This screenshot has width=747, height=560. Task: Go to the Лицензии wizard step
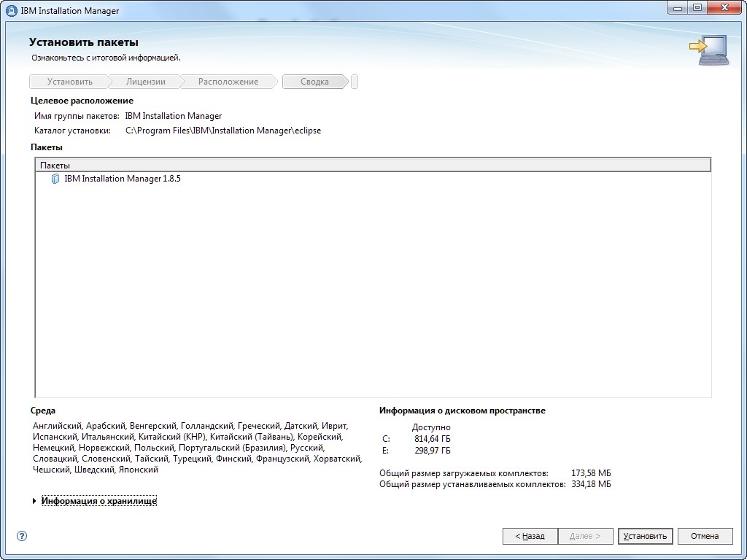[146, 82]
